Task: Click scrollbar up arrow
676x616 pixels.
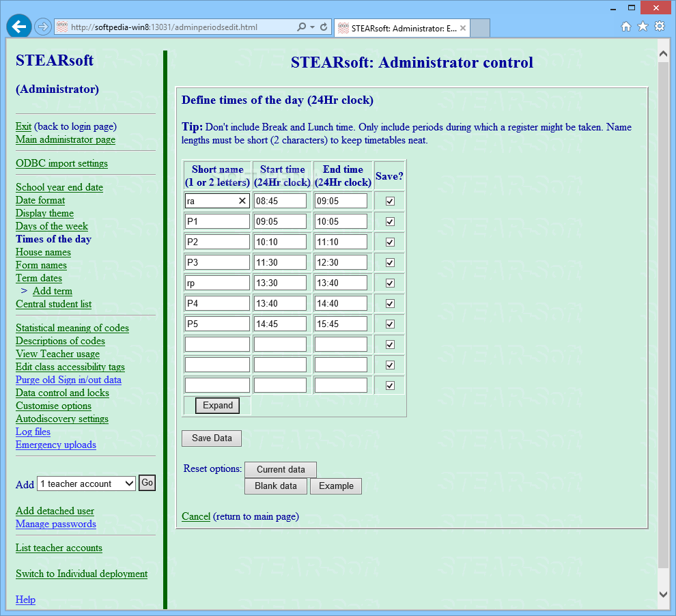Action: coord(664,53)
